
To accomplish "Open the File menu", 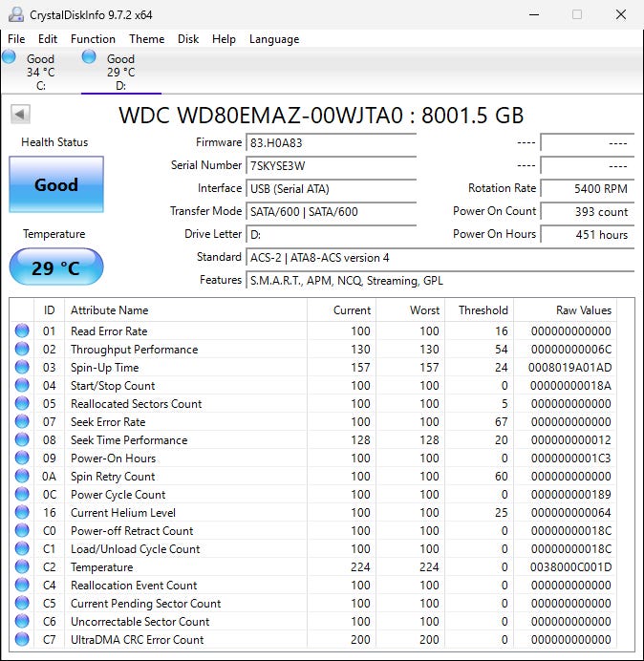I will (x=16, y=39).
